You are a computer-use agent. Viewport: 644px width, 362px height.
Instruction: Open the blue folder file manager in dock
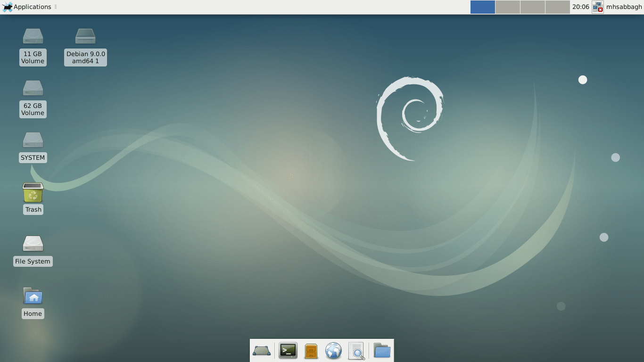coord(381,350)
